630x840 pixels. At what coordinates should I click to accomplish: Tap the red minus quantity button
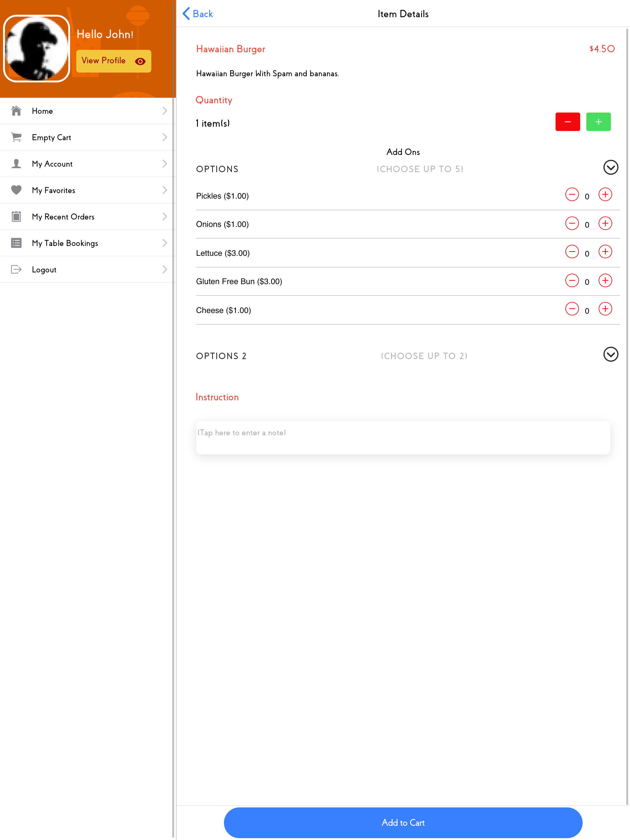click(568, 122)
